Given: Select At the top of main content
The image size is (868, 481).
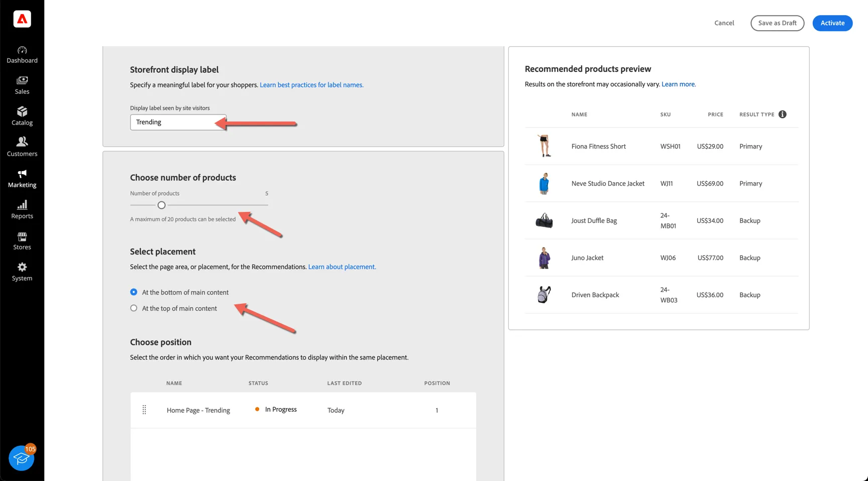Looking at the screenshot, I should pyautogui.click(x=134, y=308).
